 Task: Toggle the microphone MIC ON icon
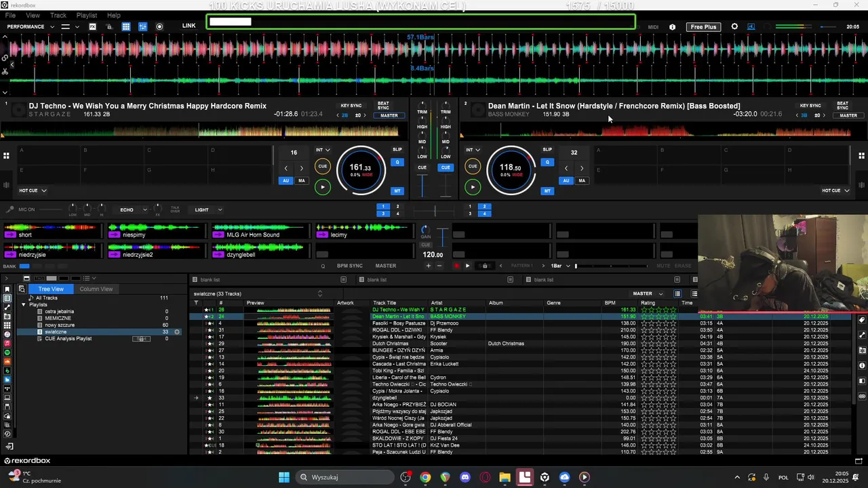point(9,210)
